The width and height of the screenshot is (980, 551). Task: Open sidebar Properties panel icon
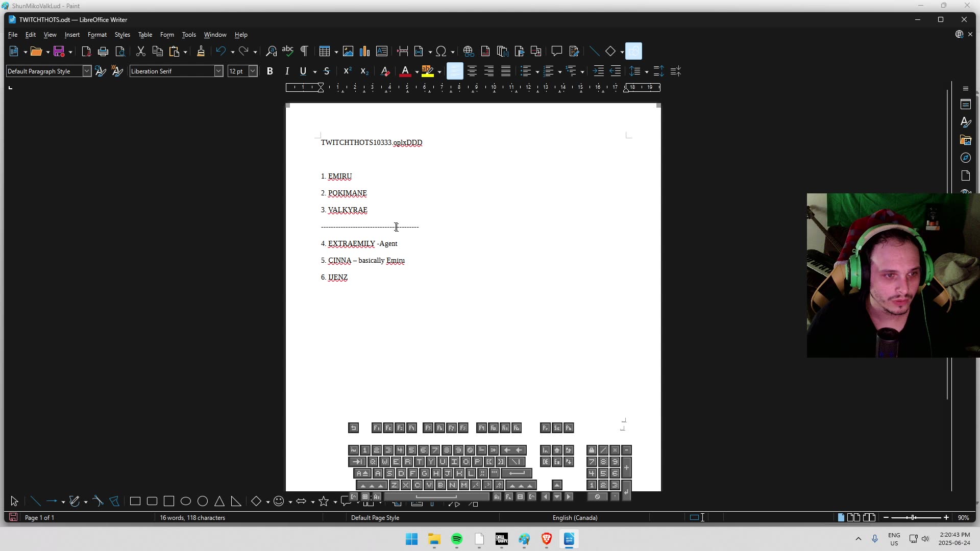965,105
